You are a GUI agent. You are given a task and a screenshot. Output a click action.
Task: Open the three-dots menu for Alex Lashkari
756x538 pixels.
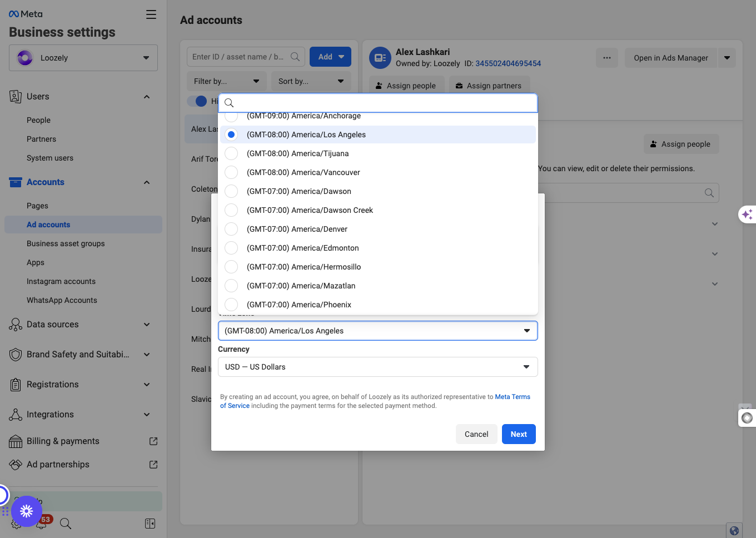point(607,58)
